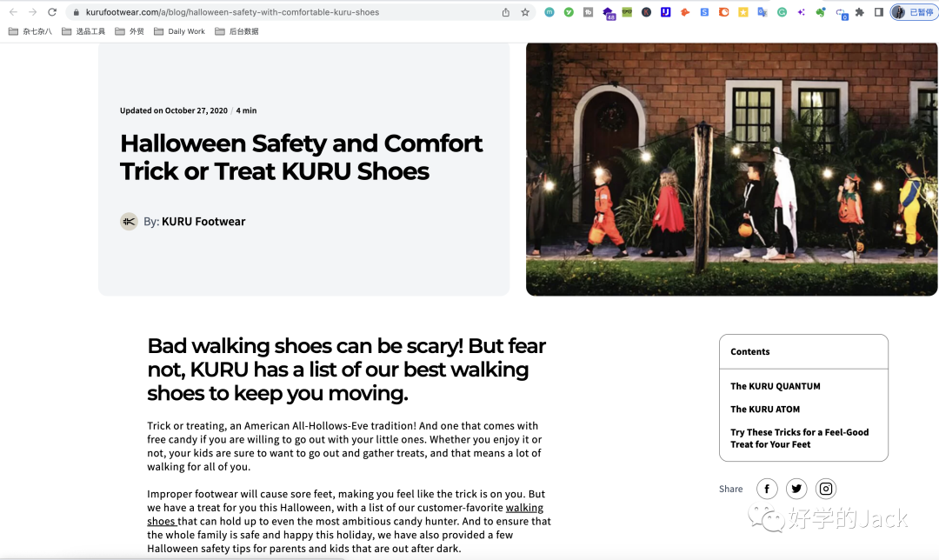The image size is (939, 560).
Task: Open the purple sparkles extension icon
Action: coord(802,12)
